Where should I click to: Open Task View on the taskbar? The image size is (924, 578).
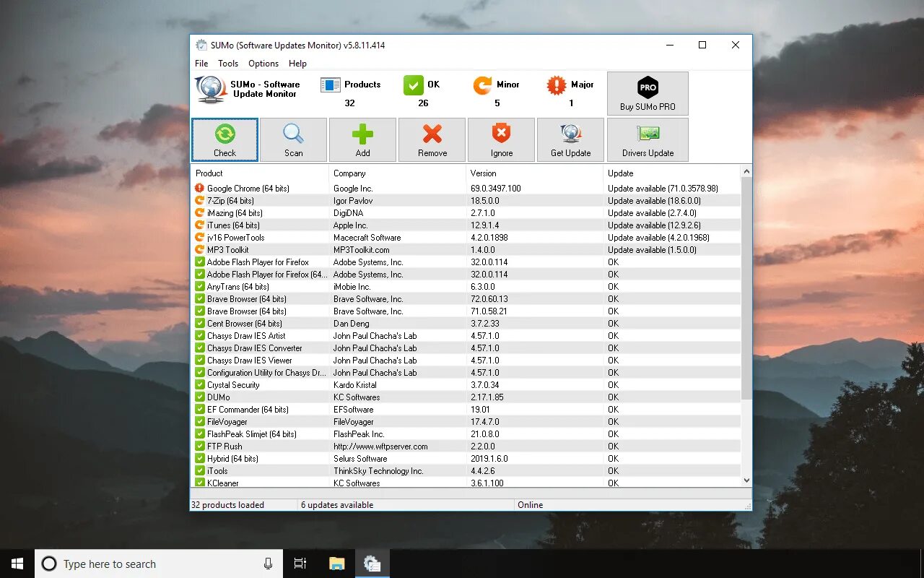click(300, 564)
